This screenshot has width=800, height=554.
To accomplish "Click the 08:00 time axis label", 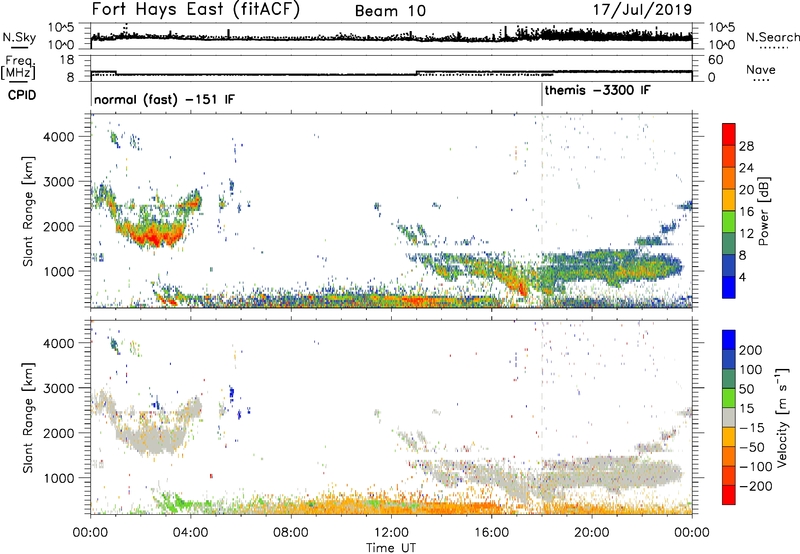I will (x=291, y=533).
